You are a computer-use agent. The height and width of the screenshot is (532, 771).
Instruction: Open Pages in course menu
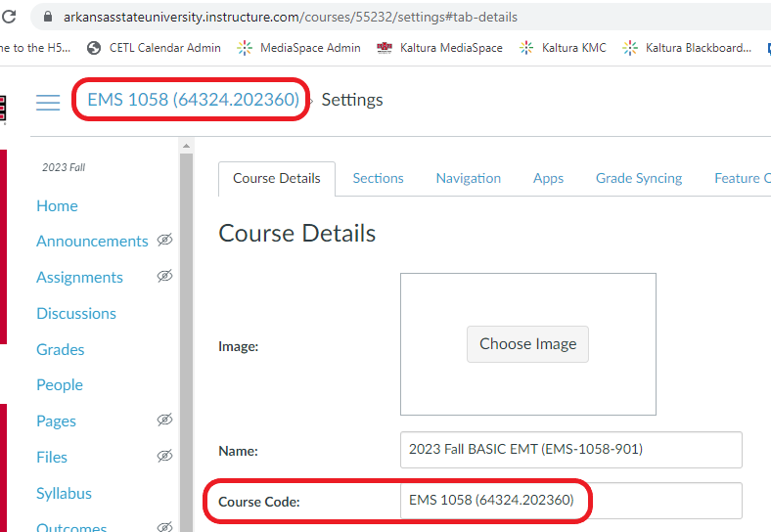point(56,421)
